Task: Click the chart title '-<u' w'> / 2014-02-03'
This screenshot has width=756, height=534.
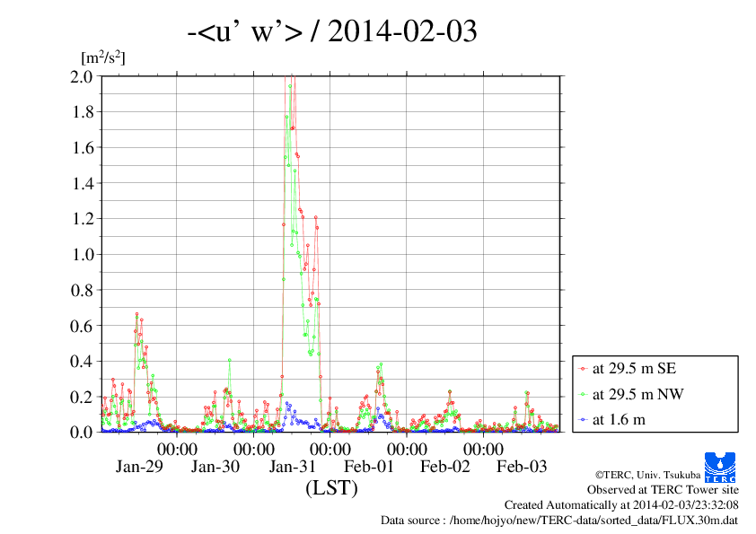Action: coord(332,31)
